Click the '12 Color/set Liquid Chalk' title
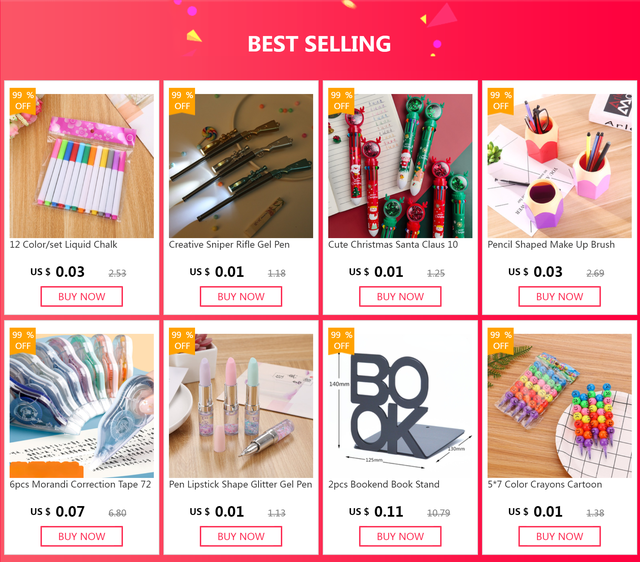This screenshot has width=640, height=562. [x=64, y=244]
